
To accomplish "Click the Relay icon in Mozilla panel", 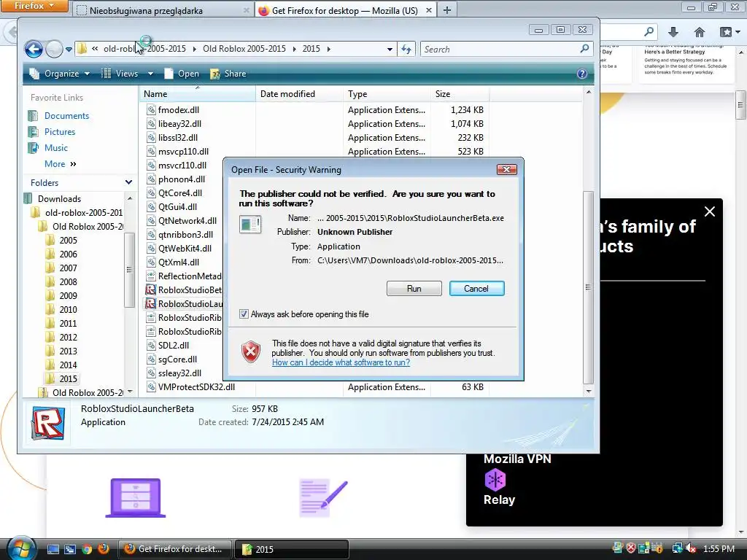I will pos(495,480).
